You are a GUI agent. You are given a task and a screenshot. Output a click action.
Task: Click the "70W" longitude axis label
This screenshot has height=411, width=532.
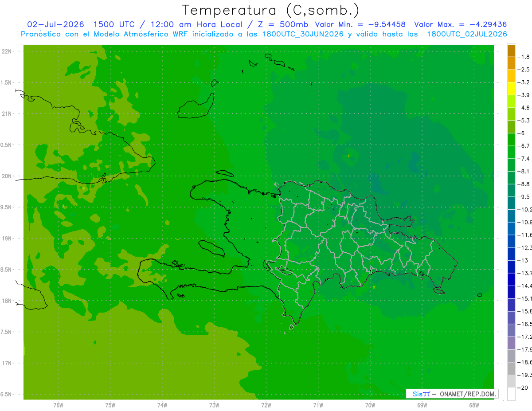[370, 405]
